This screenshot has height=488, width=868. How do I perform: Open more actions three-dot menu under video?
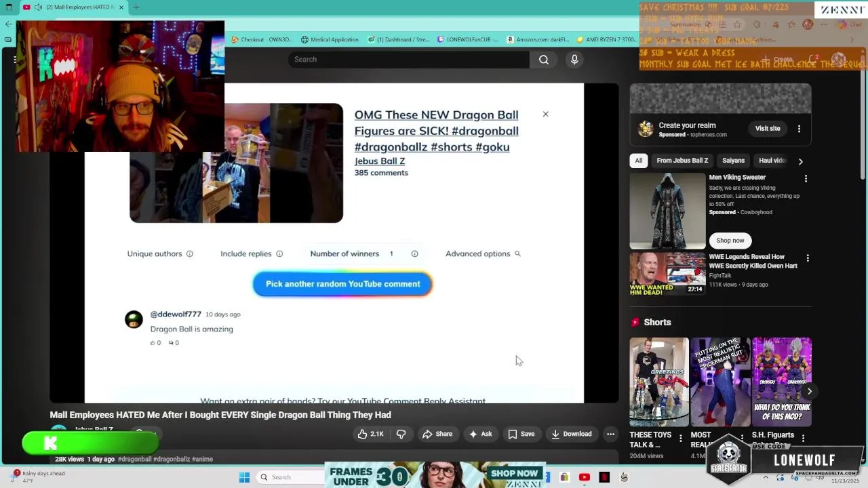pyautogui.click(x=610, y=434)
